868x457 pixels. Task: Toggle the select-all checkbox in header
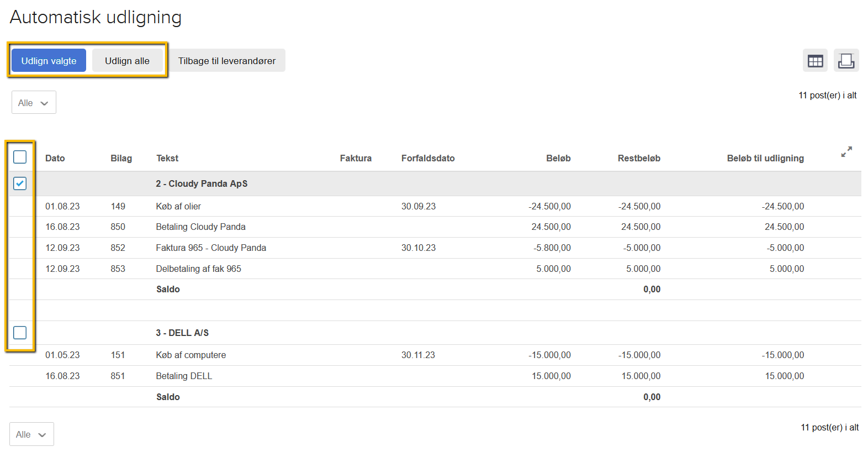point(20,157)
